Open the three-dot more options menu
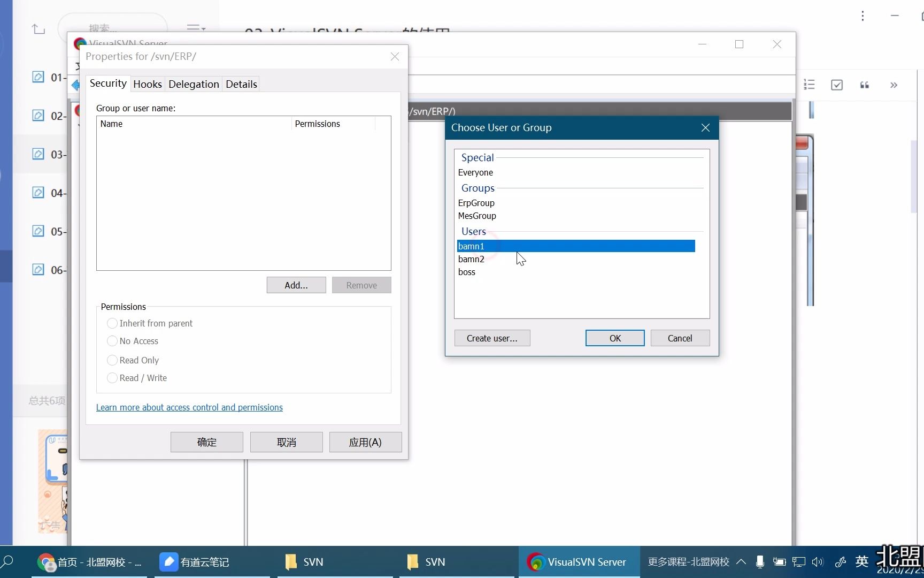Image resolution: width=924 pixels, height=578 pixels. pyautogui.click(x=863, y=16)
